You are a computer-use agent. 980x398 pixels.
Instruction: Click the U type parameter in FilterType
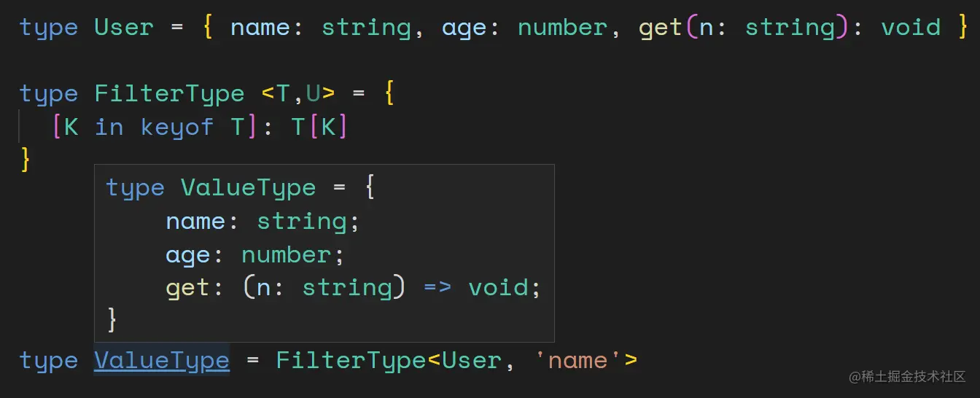click(313, 93)
